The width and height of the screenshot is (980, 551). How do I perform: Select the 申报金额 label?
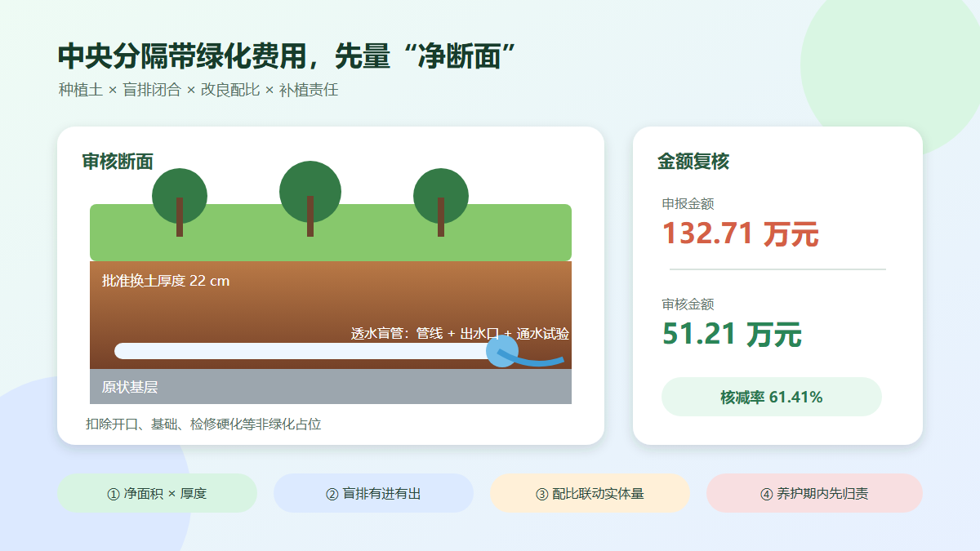[688, 204]
